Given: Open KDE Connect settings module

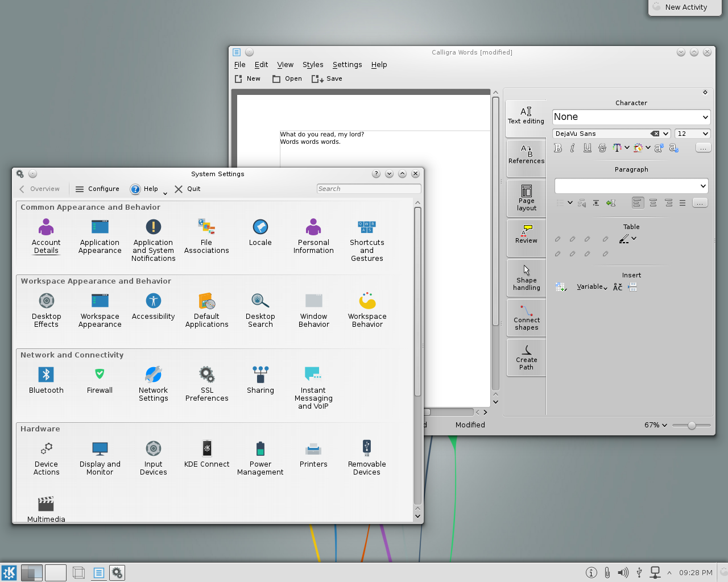Looking at the screenshot, I should pos(206,454).
